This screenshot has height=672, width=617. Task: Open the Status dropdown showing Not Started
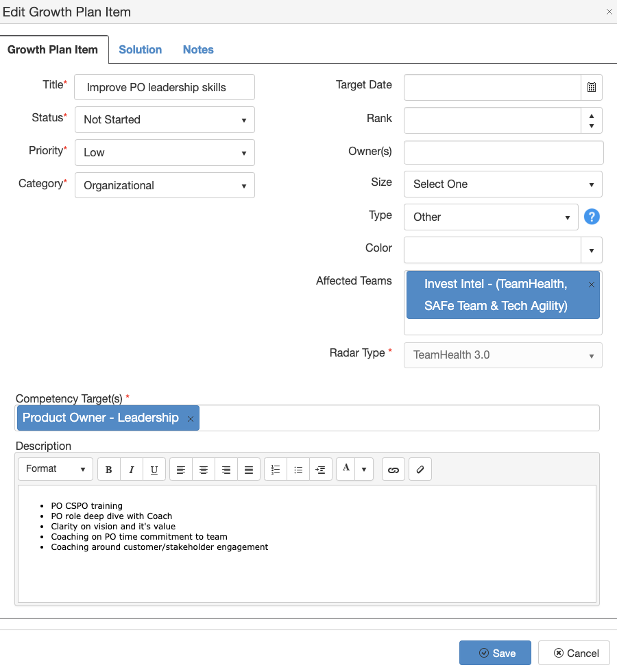[x=165, y=119]
